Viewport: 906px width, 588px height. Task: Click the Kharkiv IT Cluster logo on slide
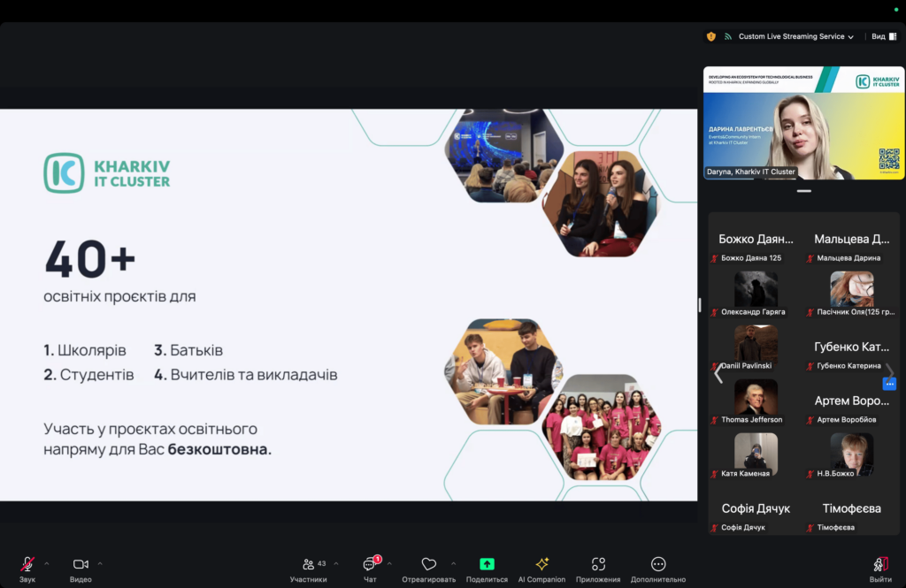(x=107, y=172)
